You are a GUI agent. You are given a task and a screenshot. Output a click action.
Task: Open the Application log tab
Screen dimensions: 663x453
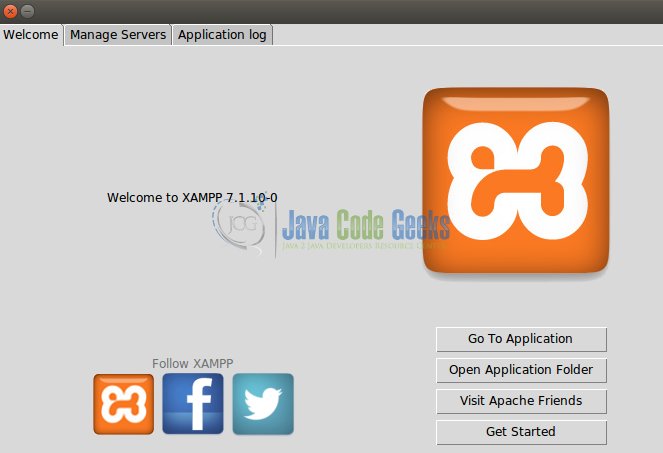click(222, 35)
